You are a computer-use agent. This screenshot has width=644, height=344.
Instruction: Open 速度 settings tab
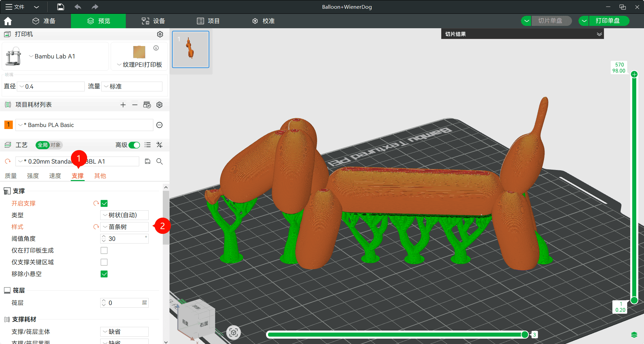coord(55,176)
